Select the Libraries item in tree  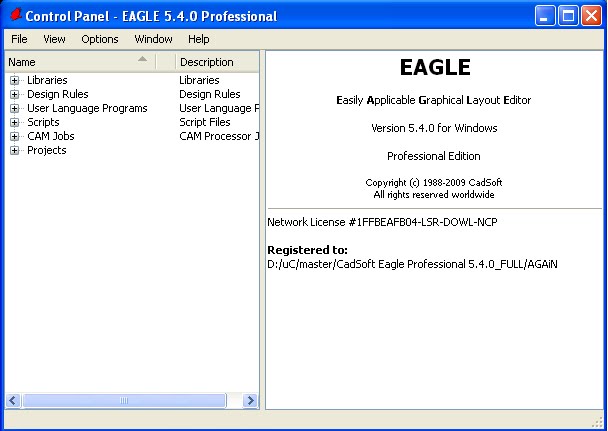(x=47, y=80)
